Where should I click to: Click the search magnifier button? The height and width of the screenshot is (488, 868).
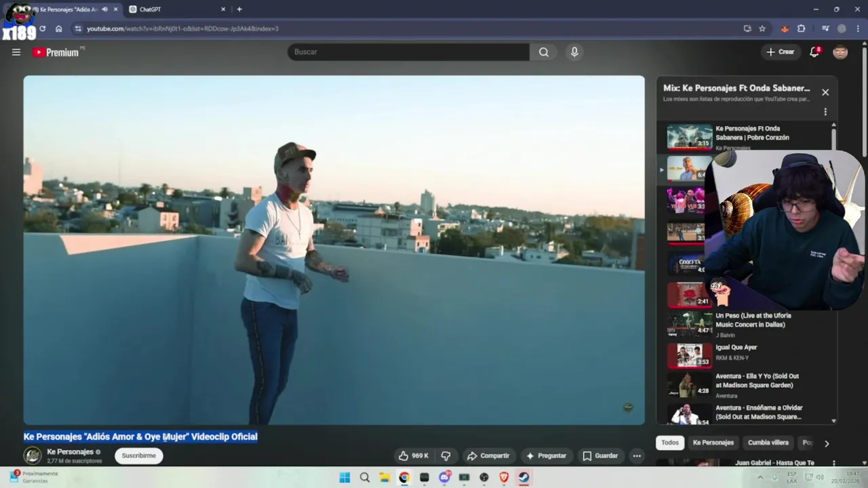pos(544,52)
